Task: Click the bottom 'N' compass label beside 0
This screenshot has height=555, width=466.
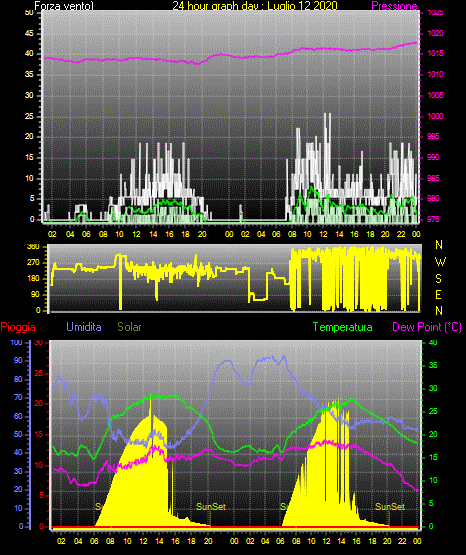Action: tap(439, 311)
